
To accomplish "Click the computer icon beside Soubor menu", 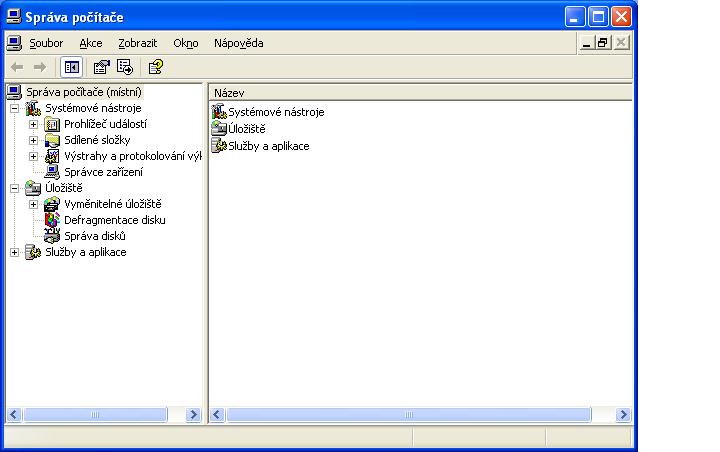I will 14,43.
